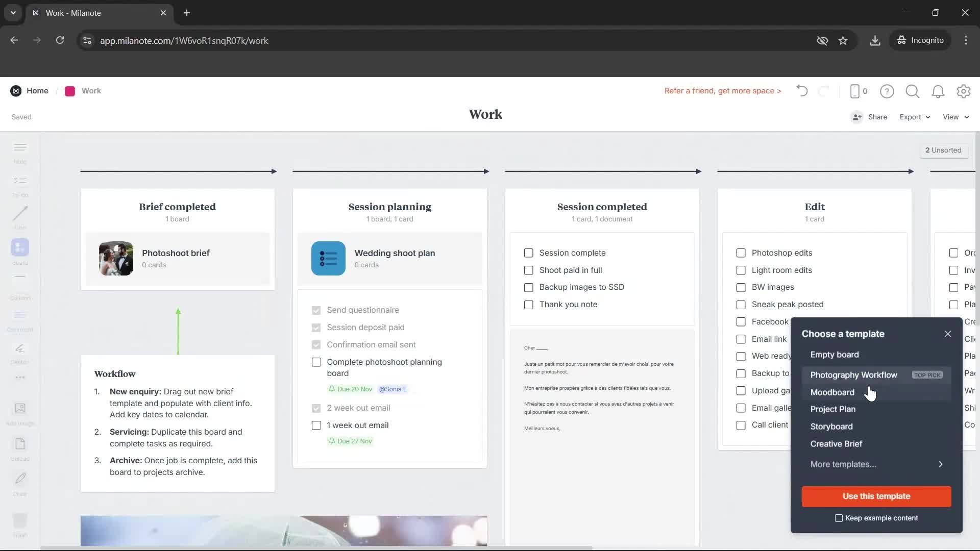Pick the Line tool from the sidebar
This screenshot has height=551, width=980.
click(x=19, y=217)
